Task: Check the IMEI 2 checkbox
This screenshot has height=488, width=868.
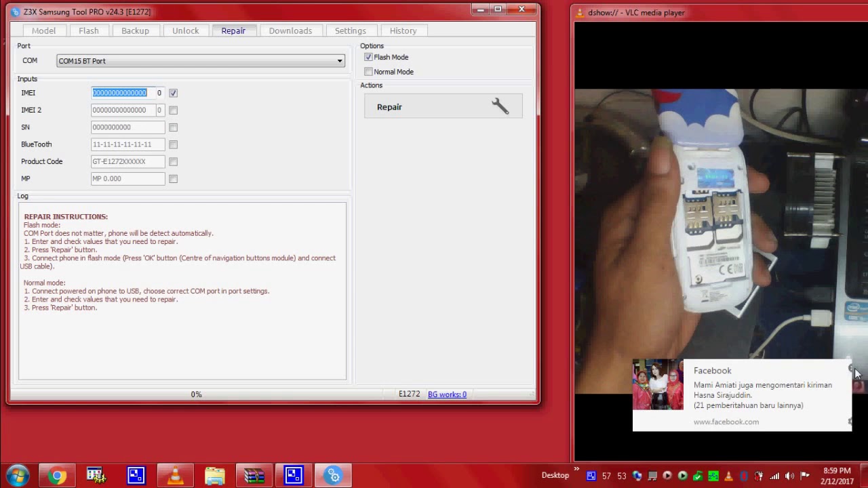Action: tap(173, 110)
